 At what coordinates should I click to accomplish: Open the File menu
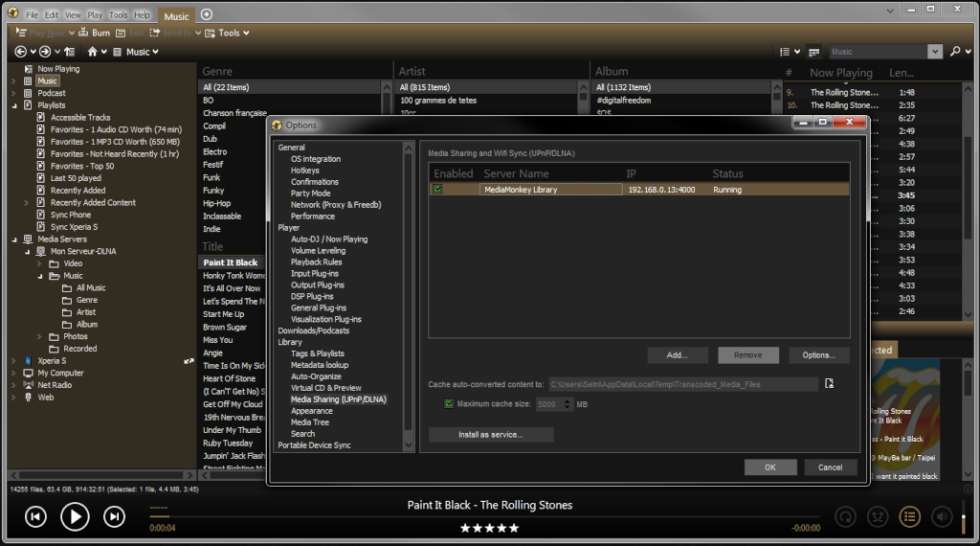pyautogui.click(x=32, y=15)
